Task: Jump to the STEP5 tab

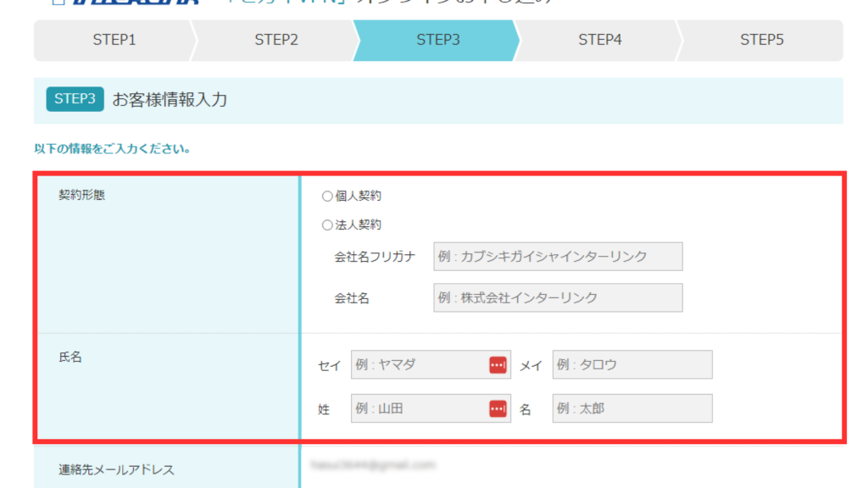Action: [761, 41]
